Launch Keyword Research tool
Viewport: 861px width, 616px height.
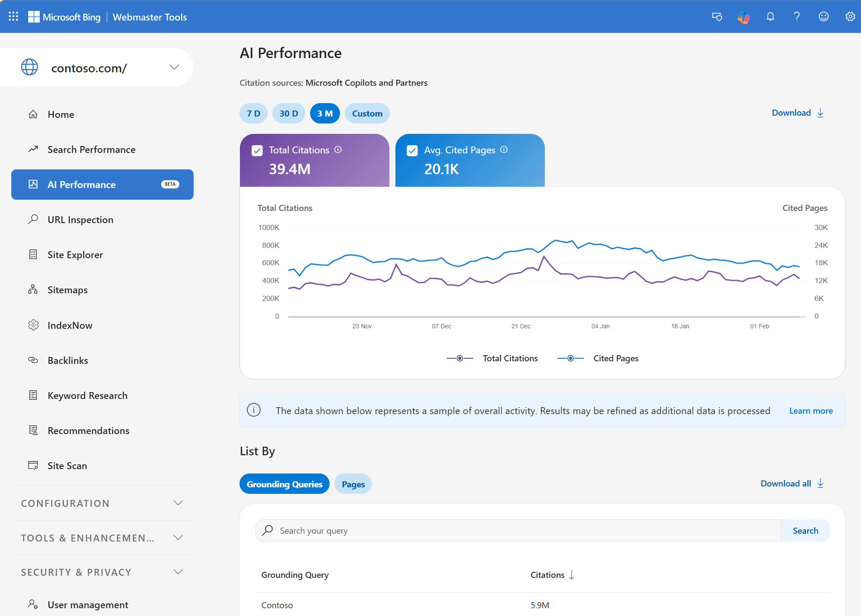[87, 395]
